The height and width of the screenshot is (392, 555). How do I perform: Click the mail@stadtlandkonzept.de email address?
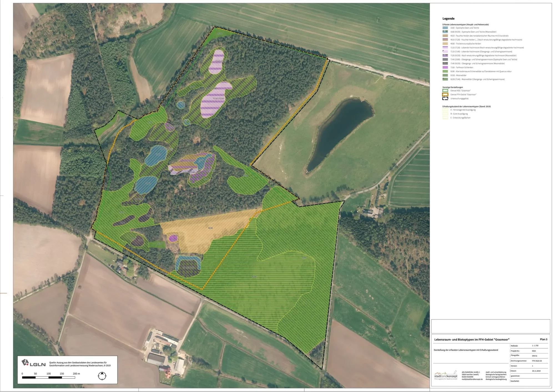point(472,379)
